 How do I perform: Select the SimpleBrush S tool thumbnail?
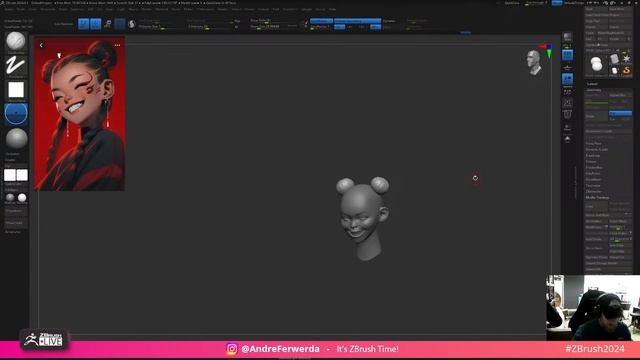point(627,71)
